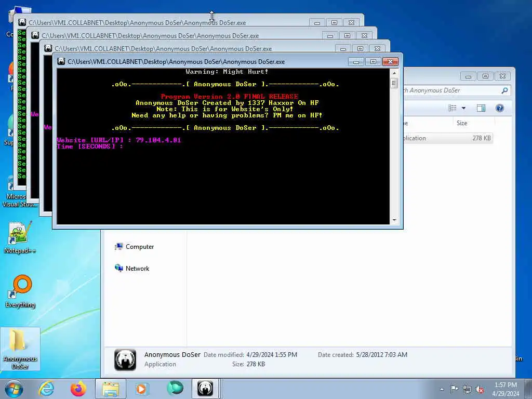Click the Date modified value in details pane
Image resolution: width=532 pixels, height=399 pixels.
271,354
